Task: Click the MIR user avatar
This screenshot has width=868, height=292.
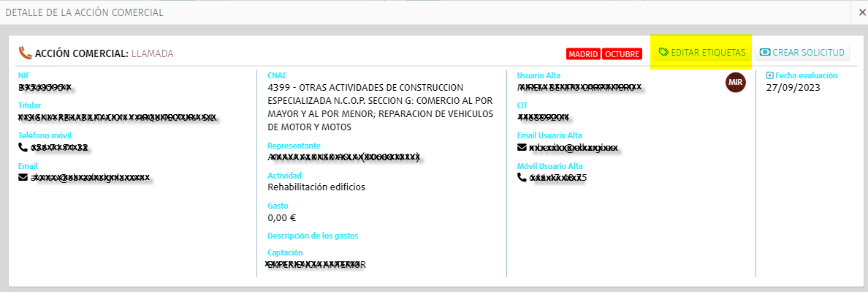Action: (735, 82)
